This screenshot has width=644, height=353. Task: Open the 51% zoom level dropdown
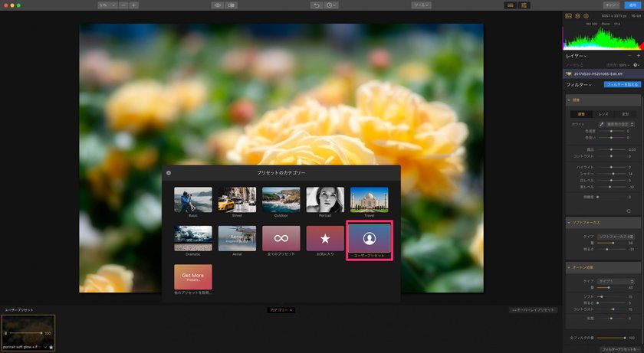[107, 5]
